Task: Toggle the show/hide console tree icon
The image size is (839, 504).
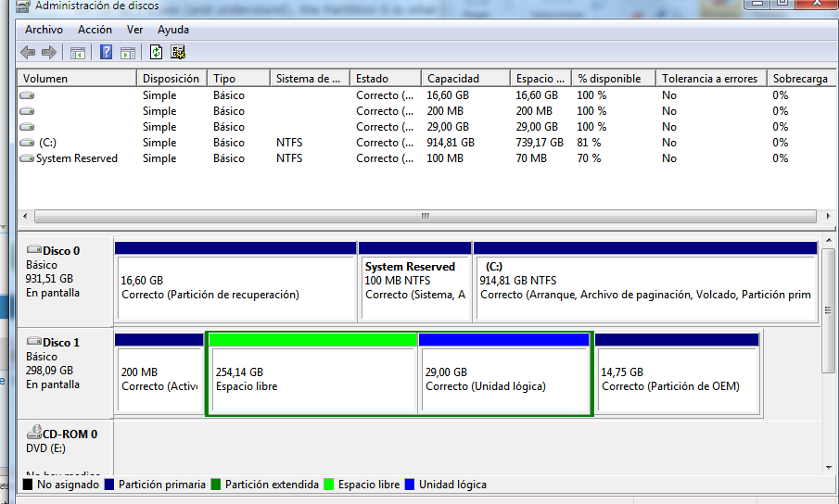Action: point(78,53)
